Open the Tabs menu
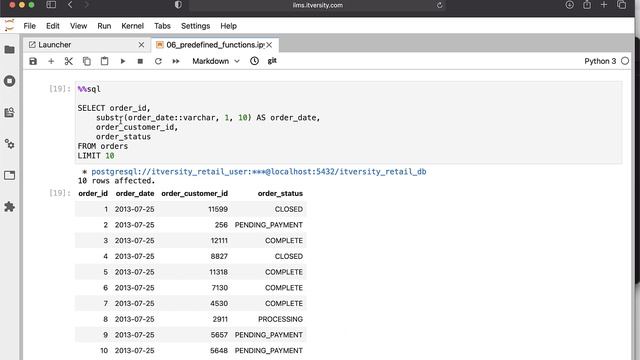Image resolution: width=640 pixels, height=360 pixels. tap(162, 26)
